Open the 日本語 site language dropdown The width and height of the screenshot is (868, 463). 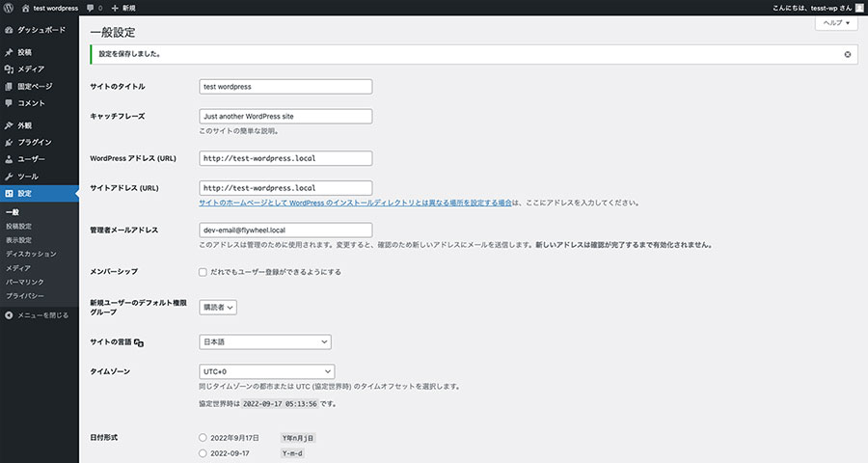265,341
